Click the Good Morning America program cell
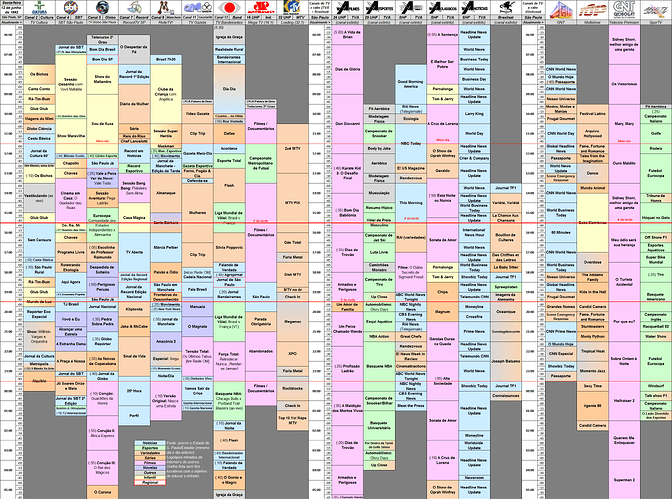The height and width of the screenshot is (499, 672). coord(411,84)
